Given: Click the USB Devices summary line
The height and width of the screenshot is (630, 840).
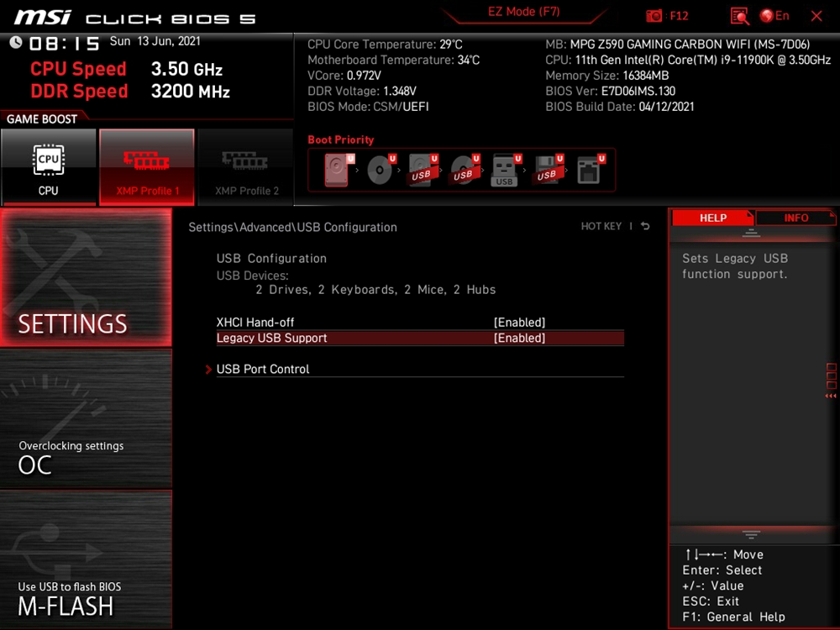Looking at the screenshot, I should pyautogui.click(x=375, y=290).
